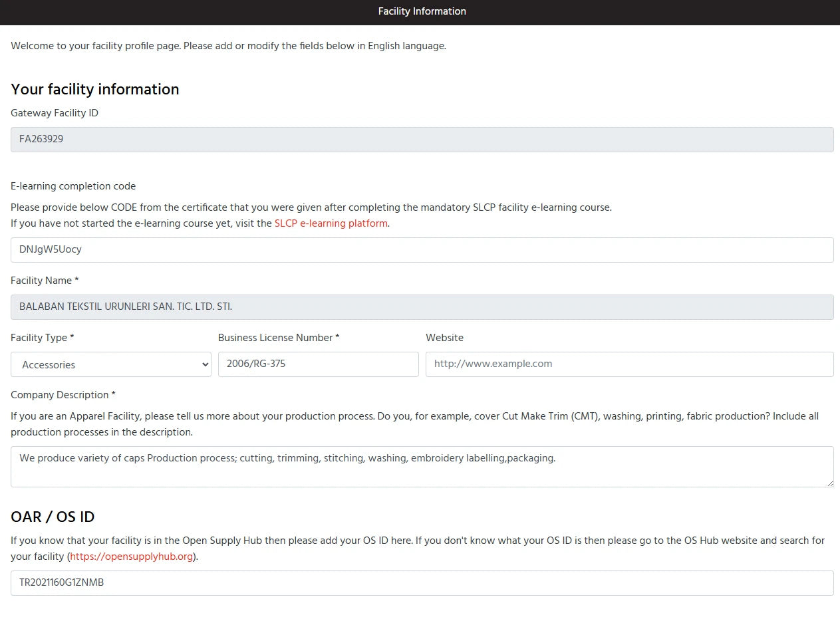Click the 'E-learning completion code' label
The image size is (840, 623).
click(73, 186)
